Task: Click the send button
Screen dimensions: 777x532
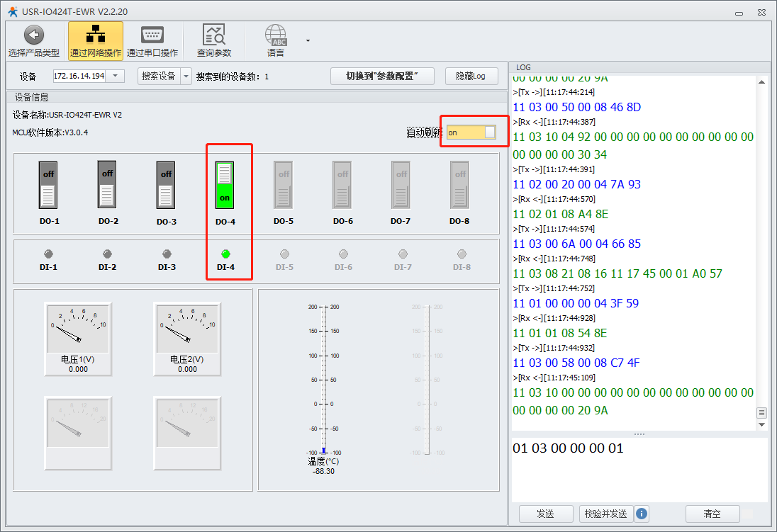Action: pos(546,514)
